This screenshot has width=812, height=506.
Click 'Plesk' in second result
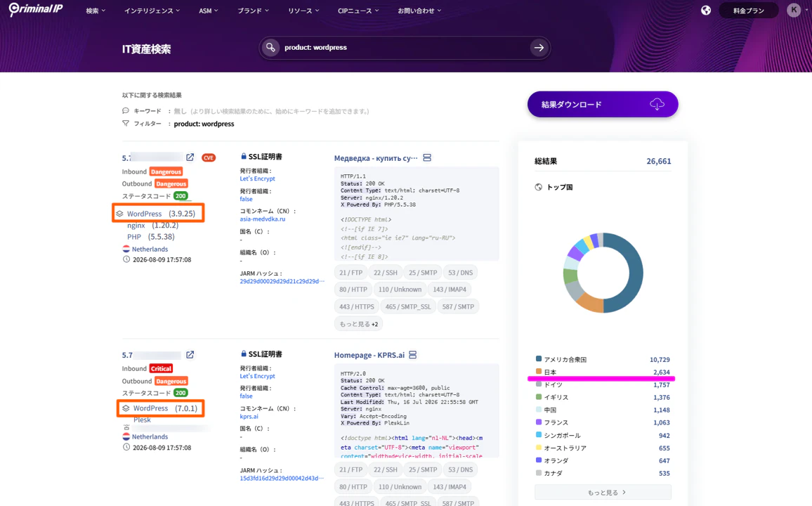click(x=142, y=420)
